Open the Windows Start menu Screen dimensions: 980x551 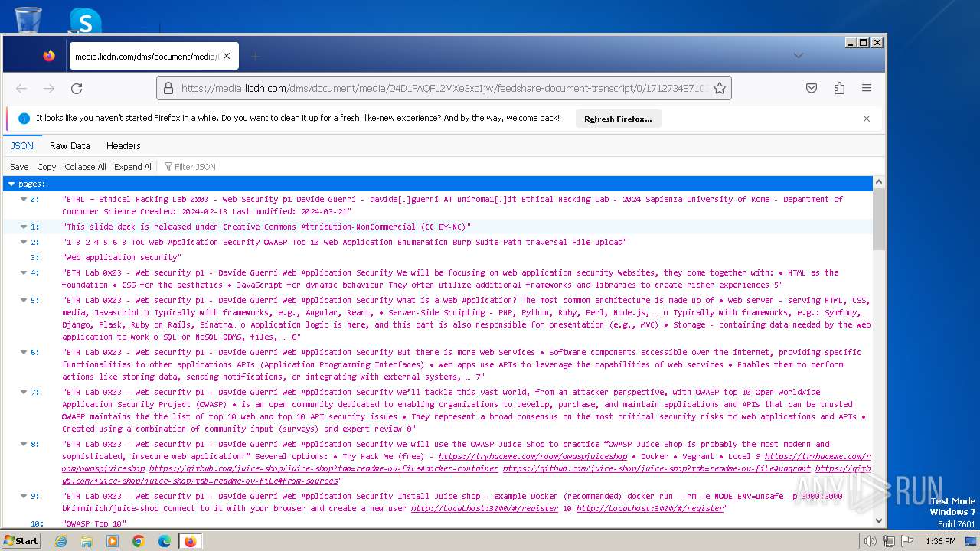[21, 541]
